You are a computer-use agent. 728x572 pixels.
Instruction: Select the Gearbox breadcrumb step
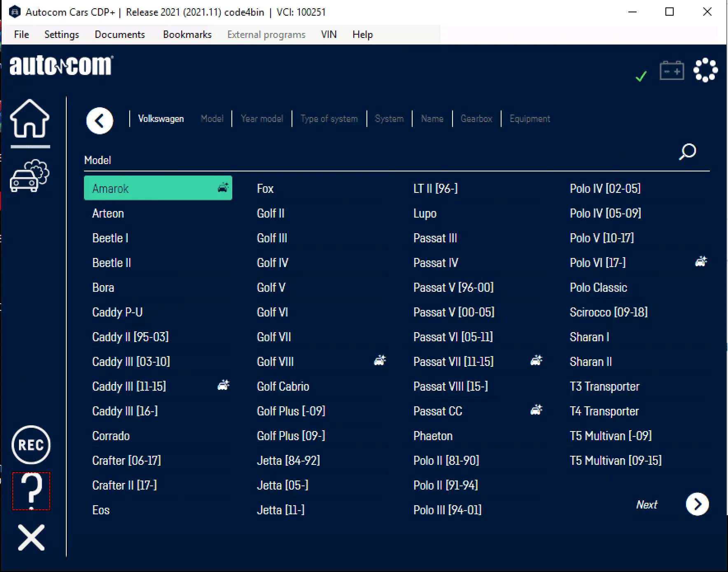pos(476,119)
